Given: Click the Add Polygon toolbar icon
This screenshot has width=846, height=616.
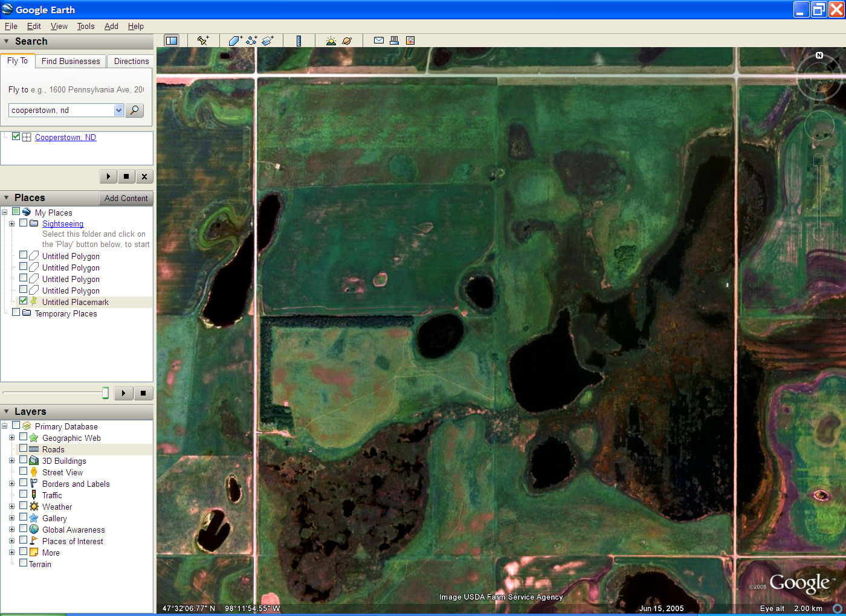Looking at the screenshot, I should click(x=235, y=40).
